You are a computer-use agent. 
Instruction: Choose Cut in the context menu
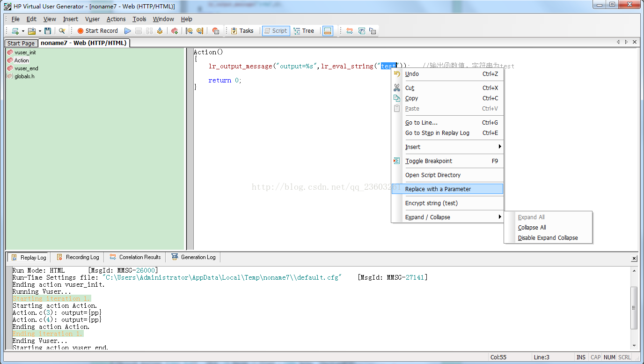click(447, 88)
